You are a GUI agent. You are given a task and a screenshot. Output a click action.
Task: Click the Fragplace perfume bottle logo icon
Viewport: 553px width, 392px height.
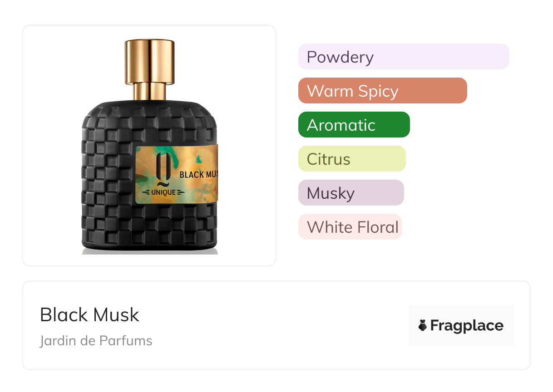click(423, 325)
